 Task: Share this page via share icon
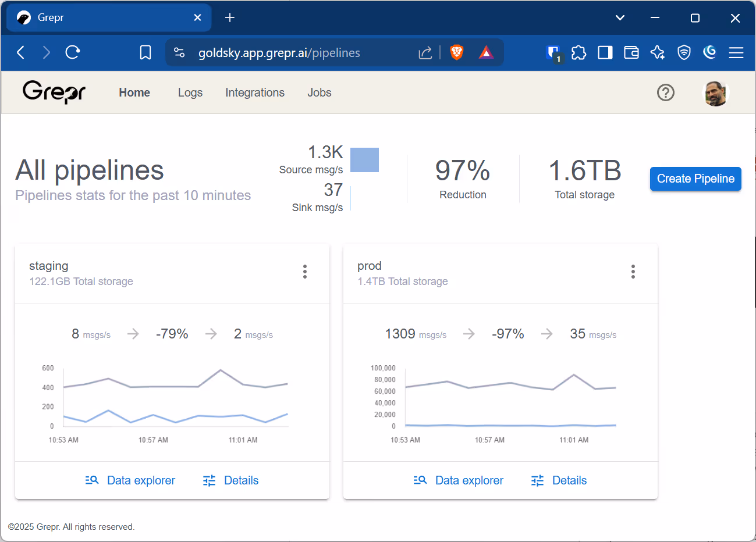click(425, 53)
